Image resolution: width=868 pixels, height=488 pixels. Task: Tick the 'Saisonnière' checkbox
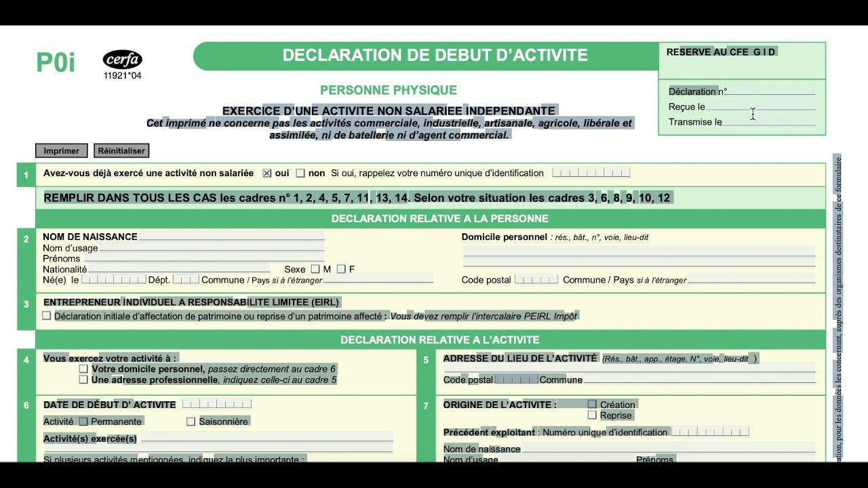point(191,422)
